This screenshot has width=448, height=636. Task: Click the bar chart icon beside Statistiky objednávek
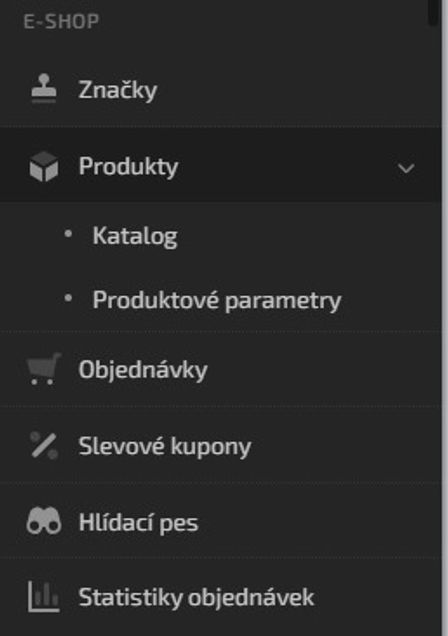(44, 597)
